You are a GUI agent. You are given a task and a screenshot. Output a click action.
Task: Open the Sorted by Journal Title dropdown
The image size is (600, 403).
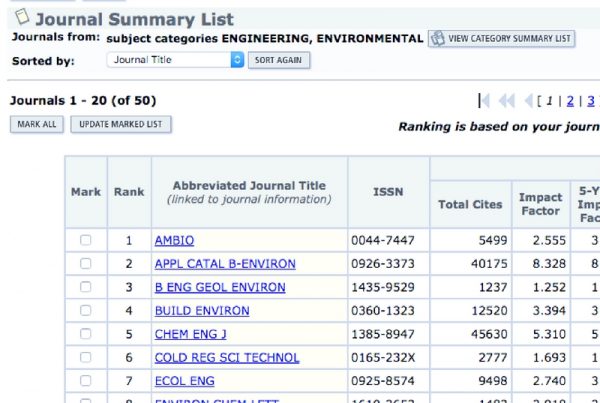click(175, 60)
